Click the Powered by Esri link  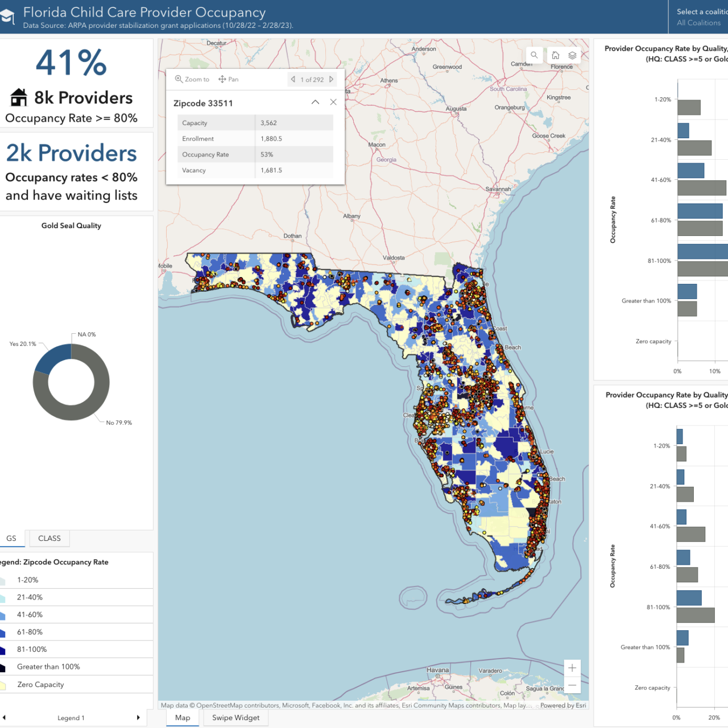point(562,705)
